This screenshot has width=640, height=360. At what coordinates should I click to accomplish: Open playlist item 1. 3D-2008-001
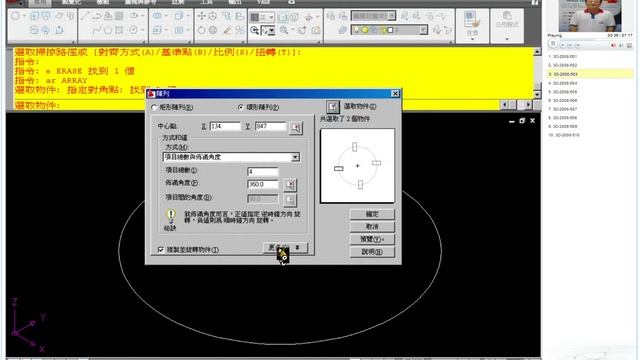point(562,56)
